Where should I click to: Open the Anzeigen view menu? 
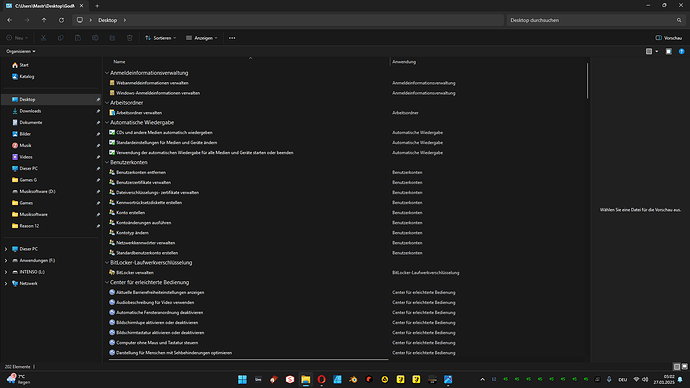(x=202, y=38)
